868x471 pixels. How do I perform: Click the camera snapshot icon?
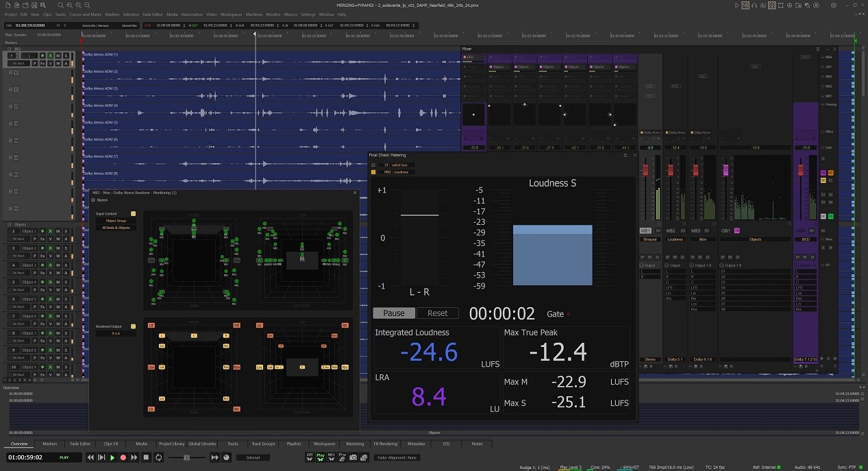point(353,457)
